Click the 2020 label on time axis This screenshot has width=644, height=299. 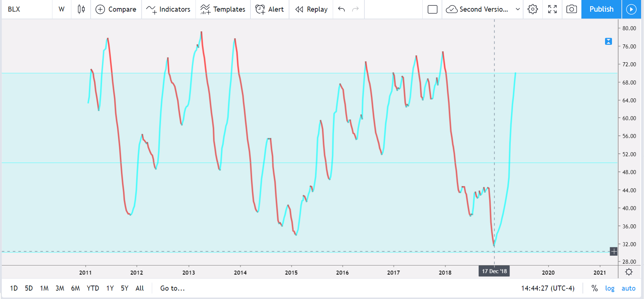(548, 272)
